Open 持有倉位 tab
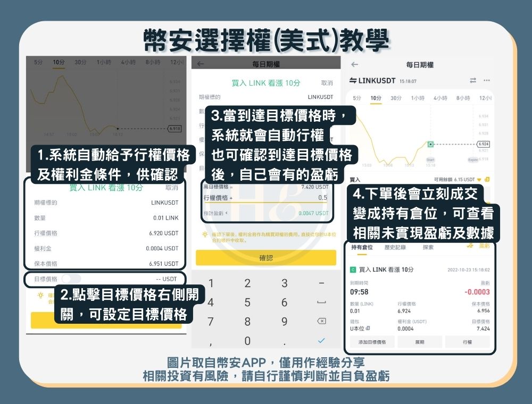This screenshot has height=404, width=532. (362, 247)
